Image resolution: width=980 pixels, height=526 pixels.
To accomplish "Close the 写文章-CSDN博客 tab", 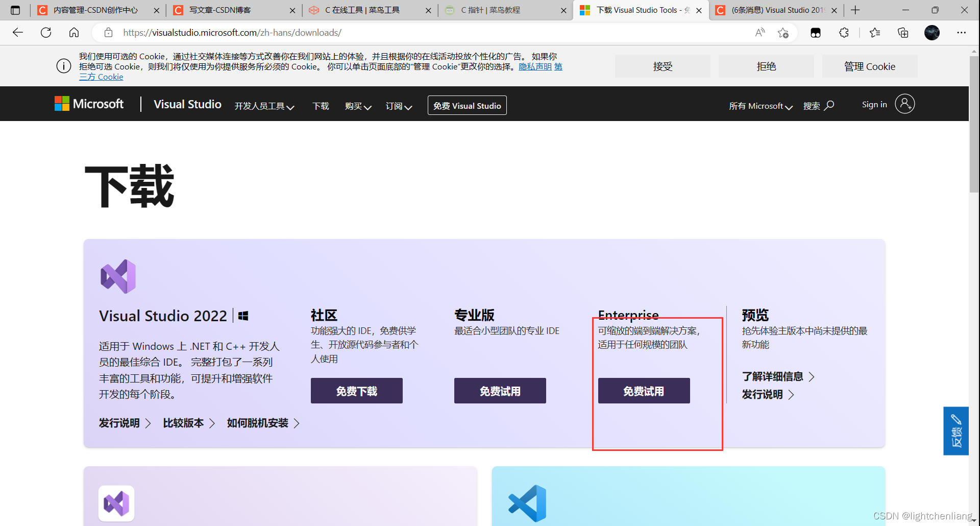I will pyautogui.click(x=292, y=10).
